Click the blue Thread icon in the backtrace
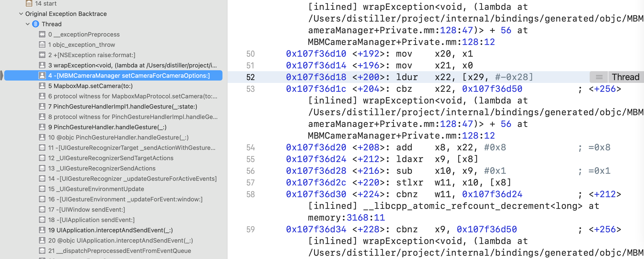The height and width of the screenshot is (259, 644). pyautogui.click(x=36, y=24)
